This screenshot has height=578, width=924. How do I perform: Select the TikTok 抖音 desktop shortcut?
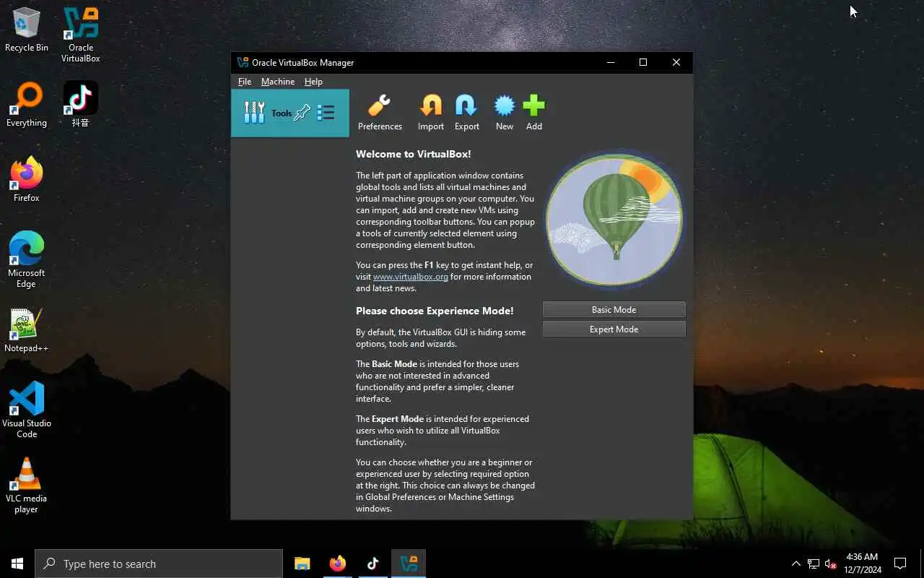click(x=81, y=105)
